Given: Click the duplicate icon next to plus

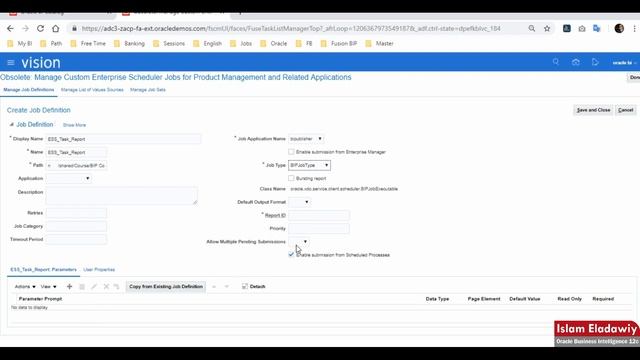Looking at the screenshot, I should click(82, 287).
